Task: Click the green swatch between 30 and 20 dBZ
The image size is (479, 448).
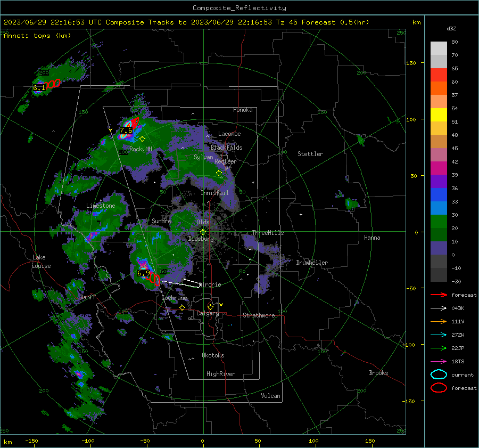Action: pyautogui.click(x=439, y=221)
